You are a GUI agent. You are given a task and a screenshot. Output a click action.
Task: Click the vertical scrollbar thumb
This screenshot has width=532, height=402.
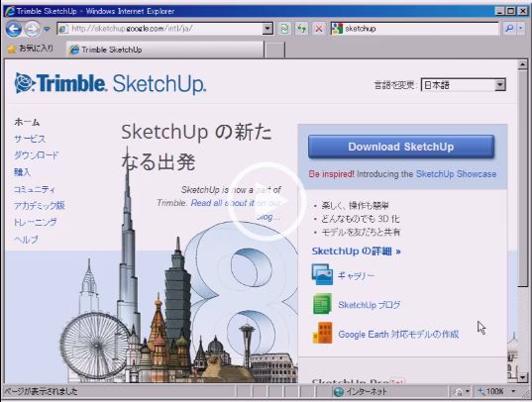click(x=522, y=179)
